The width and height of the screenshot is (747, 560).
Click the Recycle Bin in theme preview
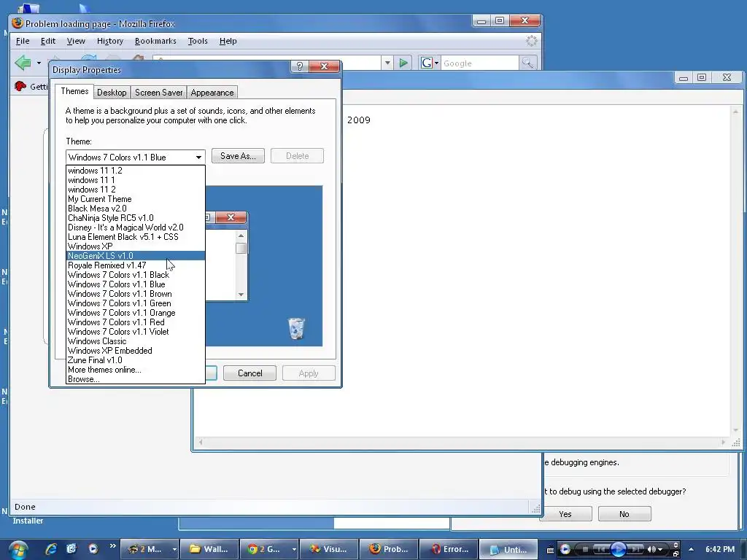coord(296,328)
